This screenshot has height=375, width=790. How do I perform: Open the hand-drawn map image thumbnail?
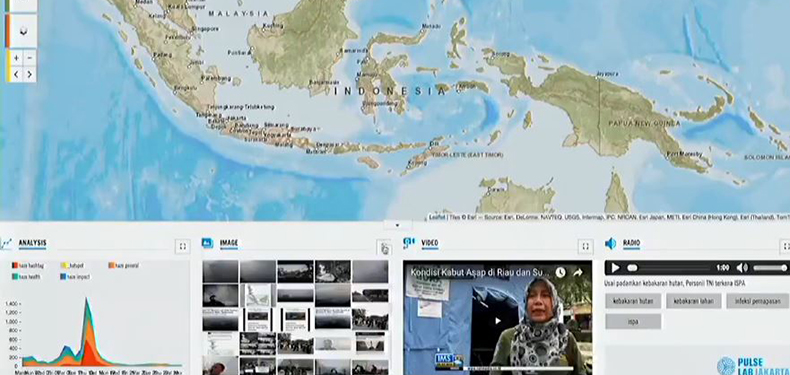[257, 294]
